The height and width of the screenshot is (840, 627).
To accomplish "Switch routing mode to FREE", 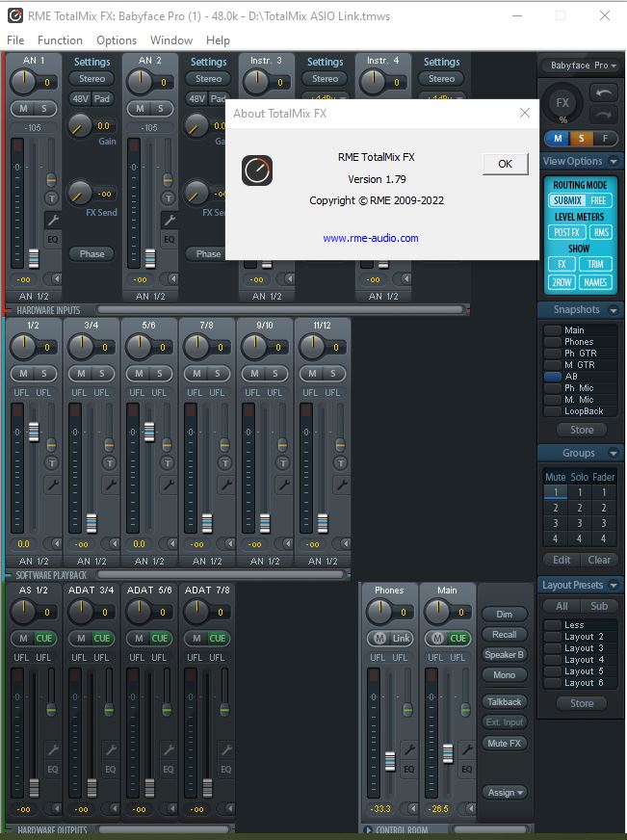I will click(x=599, y=200).
